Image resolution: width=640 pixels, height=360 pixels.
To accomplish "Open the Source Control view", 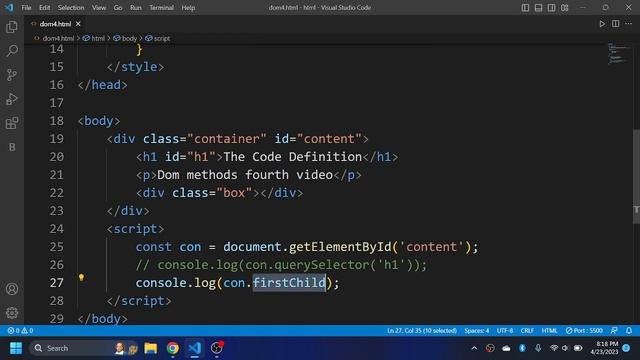I will 12,75.
